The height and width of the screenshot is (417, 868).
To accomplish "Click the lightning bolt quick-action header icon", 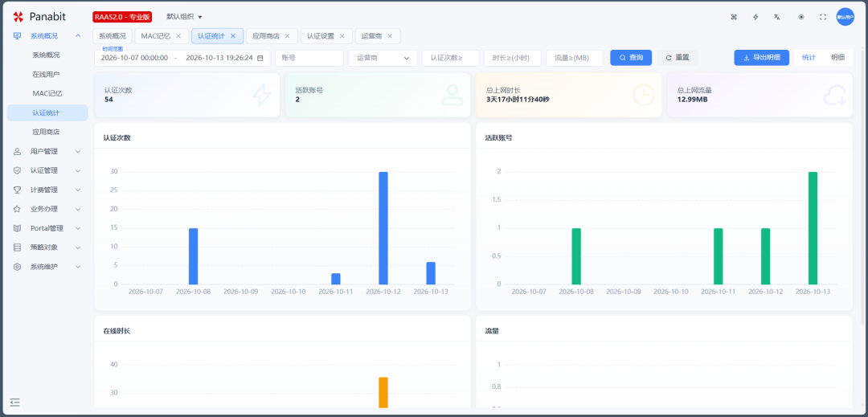I will (x=755, y=17).
